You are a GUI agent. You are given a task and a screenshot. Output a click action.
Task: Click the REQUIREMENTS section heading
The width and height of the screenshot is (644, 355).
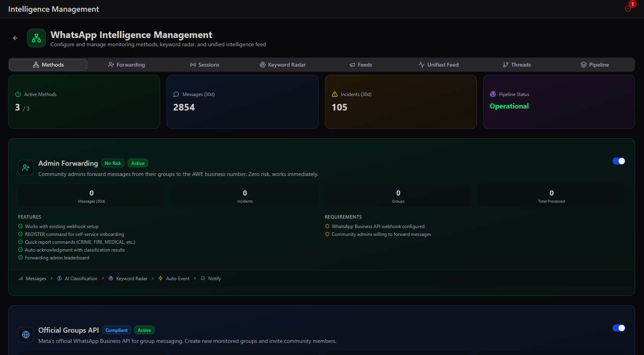(x=343, y=217)
